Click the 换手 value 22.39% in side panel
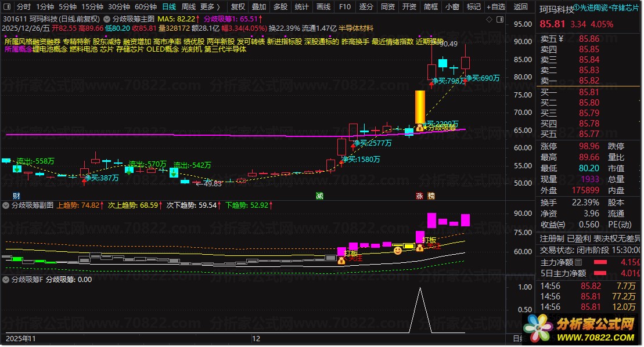644x347 pixels. click(x=585, y=202)
